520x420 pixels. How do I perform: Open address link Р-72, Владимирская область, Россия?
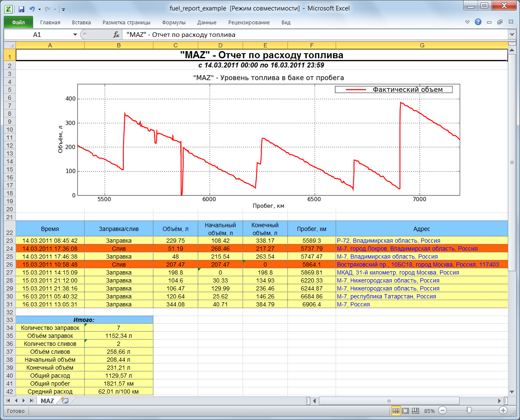[388, 241]
